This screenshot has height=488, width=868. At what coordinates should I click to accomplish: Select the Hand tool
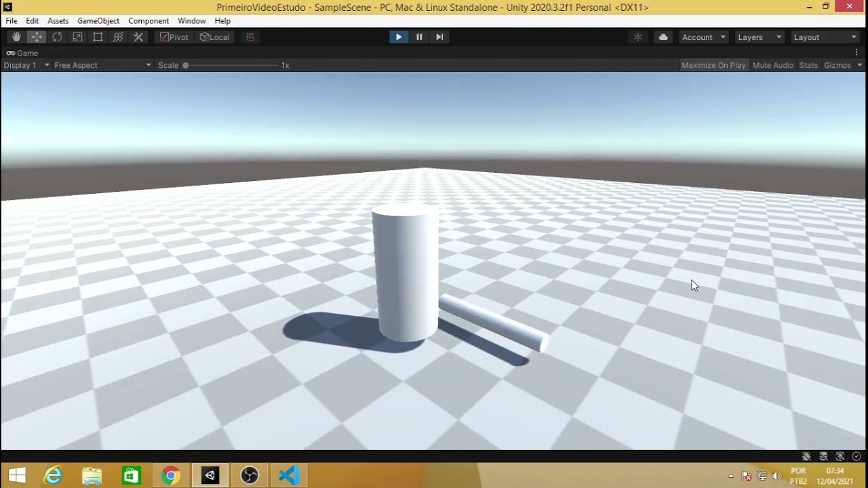tap(16, 37)
